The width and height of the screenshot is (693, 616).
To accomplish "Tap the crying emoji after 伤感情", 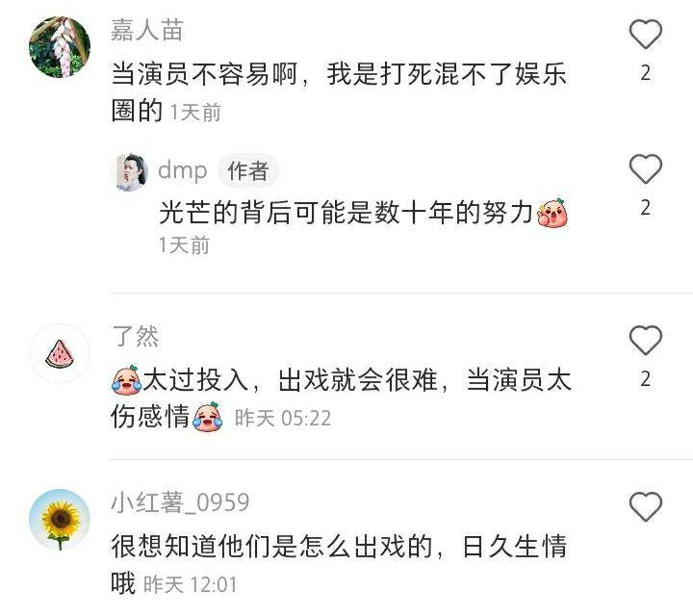I will [207, 417].
